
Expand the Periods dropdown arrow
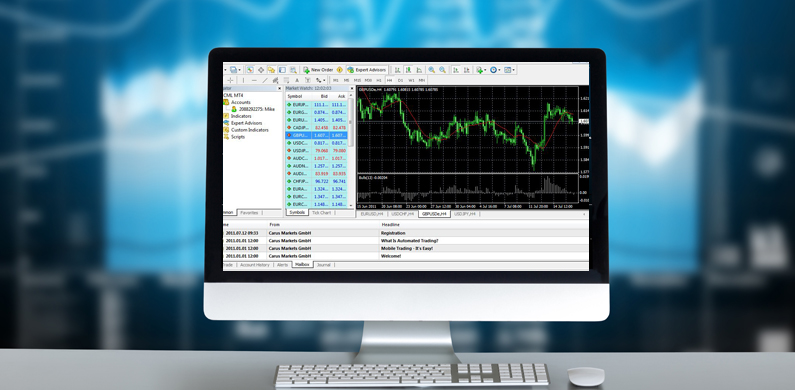click(x=499, y=70)
